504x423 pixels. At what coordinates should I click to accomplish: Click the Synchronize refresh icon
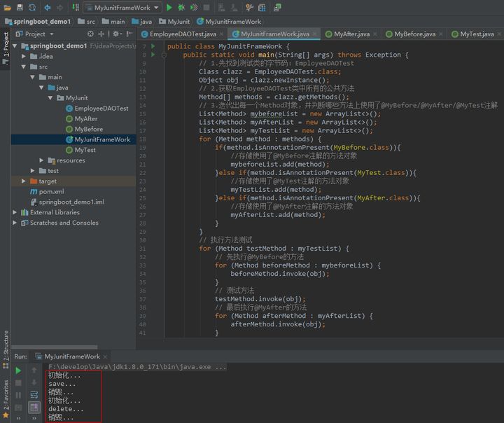tap(32, 7)
